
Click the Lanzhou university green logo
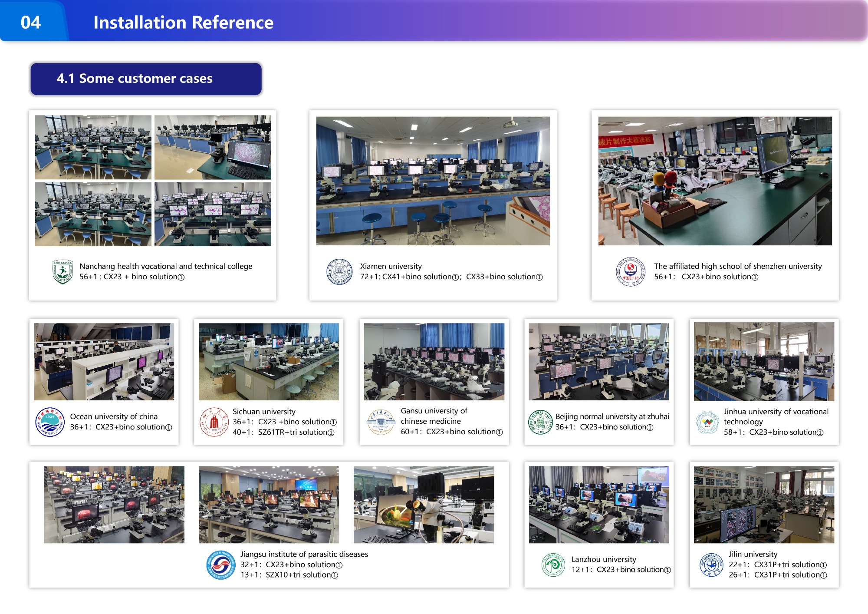553,565
